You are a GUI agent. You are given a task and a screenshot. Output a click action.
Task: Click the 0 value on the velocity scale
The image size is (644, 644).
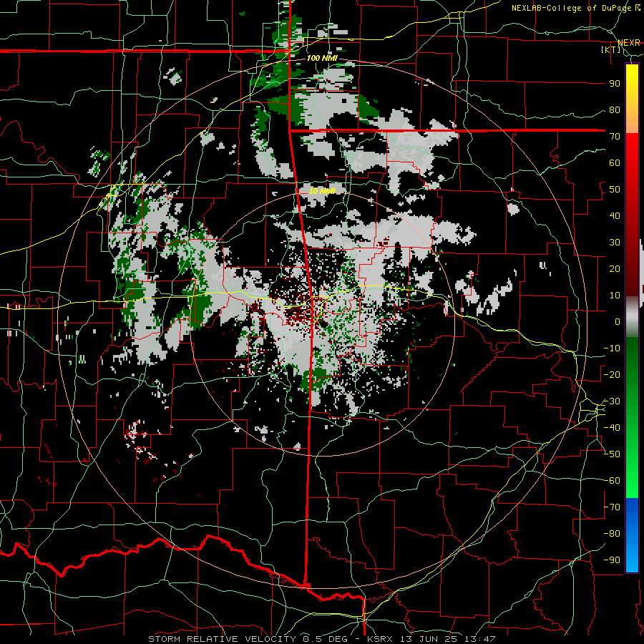click(618, 322)
